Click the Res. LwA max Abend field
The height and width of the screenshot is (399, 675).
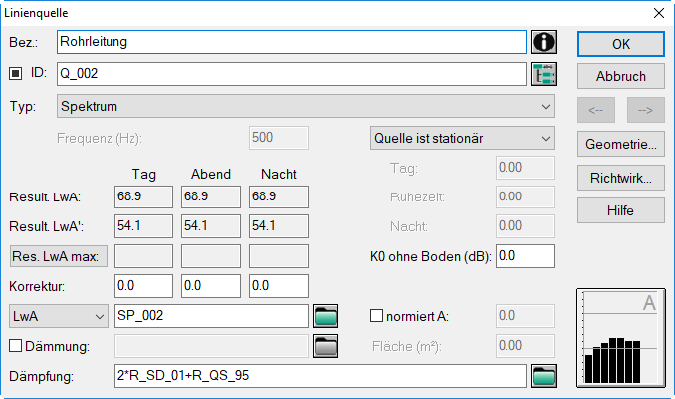click(211, 256)
